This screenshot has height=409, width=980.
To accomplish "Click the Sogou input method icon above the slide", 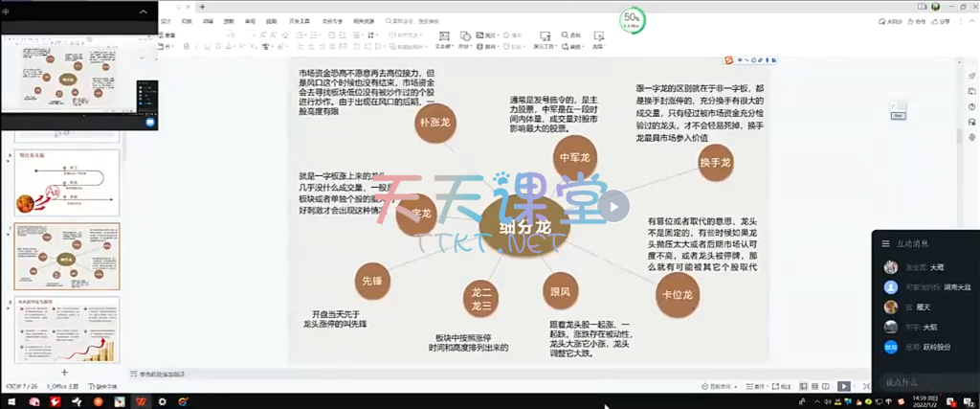I will point(730,62).
